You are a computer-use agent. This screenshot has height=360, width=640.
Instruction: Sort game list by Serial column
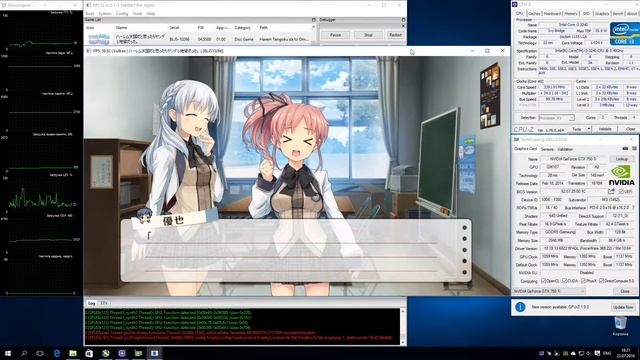coord(174,27)
